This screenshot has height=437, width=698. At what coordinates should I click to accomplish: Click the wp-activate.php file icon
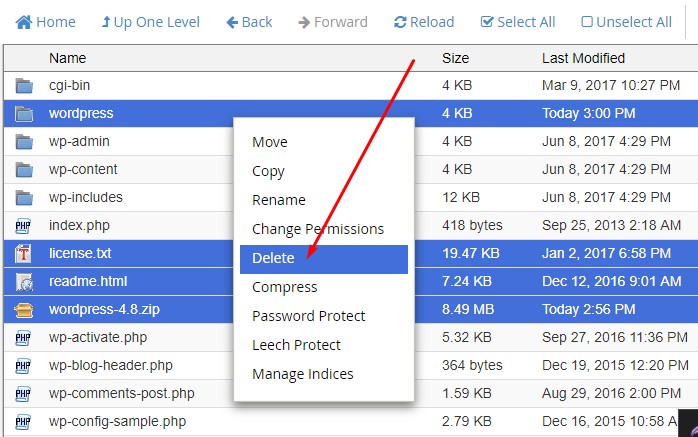(23, 338)
